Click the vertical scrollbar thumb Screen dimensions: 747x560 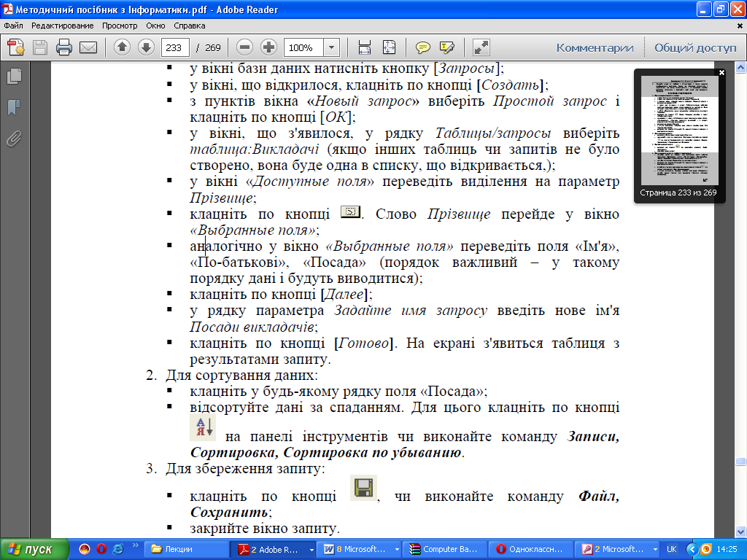pyautogui.click(x=741, y=461)
